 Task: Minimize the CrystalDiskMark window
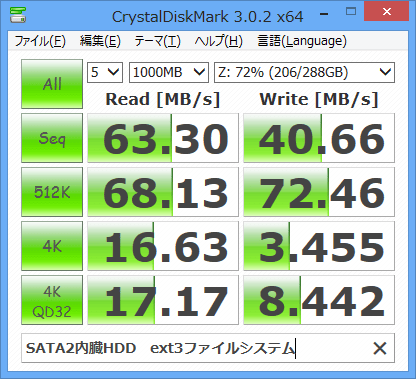324,14
